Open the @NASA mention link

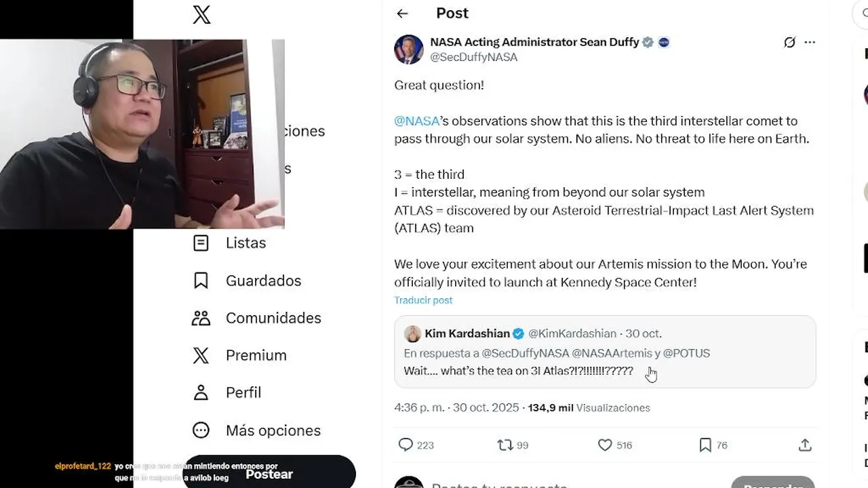416,121
